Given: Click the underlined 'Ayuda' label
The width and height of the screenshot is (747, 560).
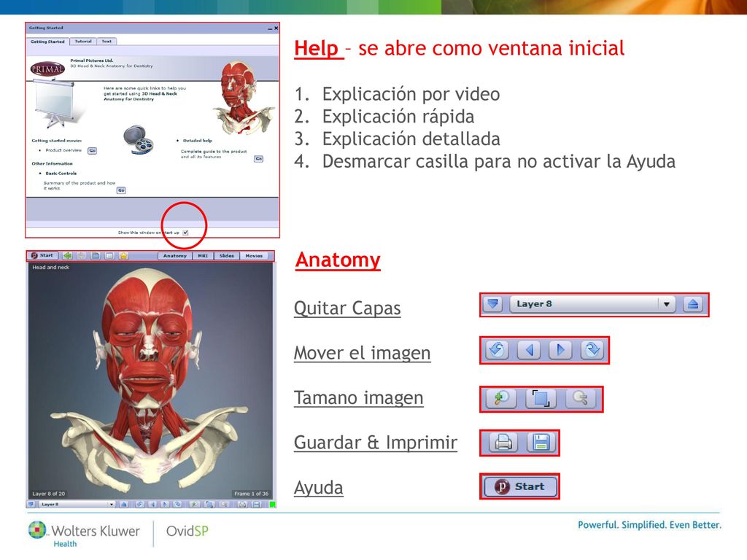Looking at the screenshot, I should coord(318,488).
